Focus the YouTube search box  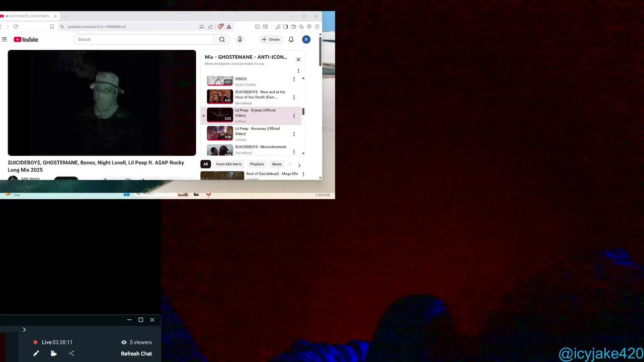[x=144, y=39]
